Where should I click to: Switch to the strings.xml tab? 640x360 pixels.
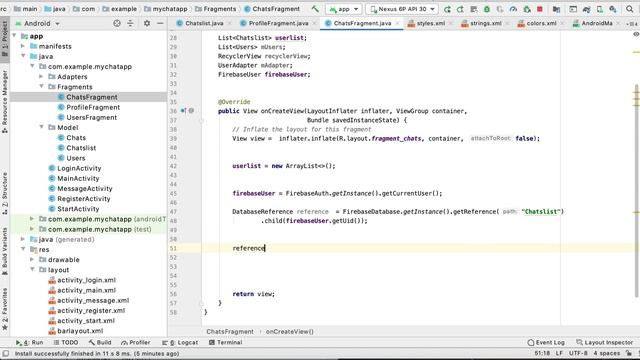click(485, 23)
